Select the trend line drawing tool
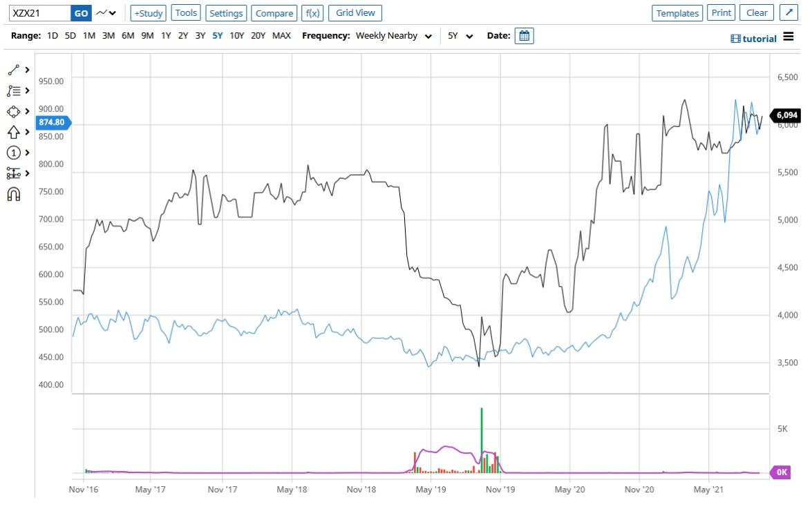The image size is (812, 509). coord(14,70)
